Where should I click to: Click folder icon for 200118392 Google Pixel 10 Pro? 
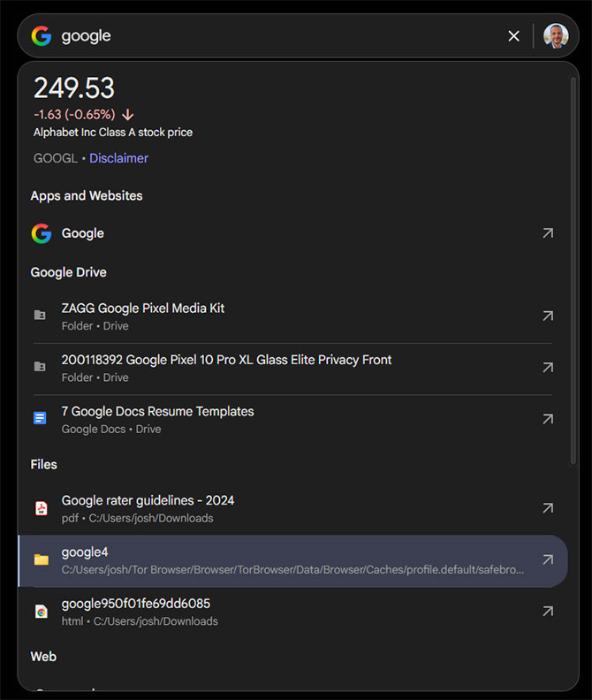40,367
